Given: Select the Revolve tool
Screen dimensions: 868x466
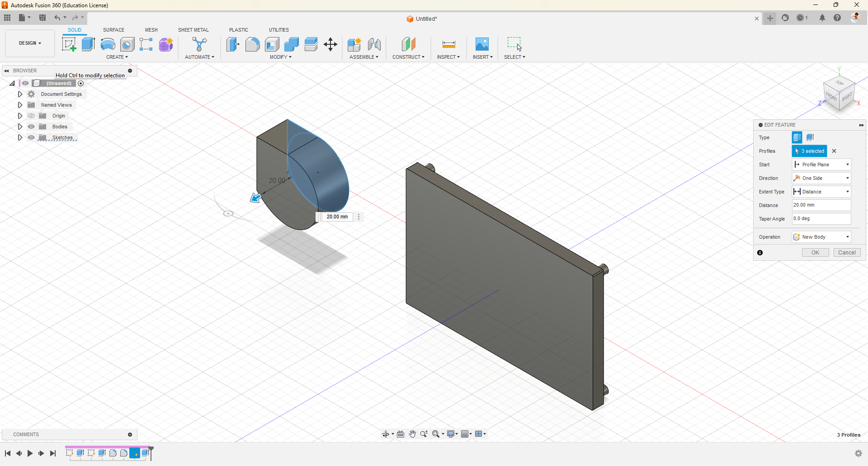Looking at the screenshot, I should point(108,44).
